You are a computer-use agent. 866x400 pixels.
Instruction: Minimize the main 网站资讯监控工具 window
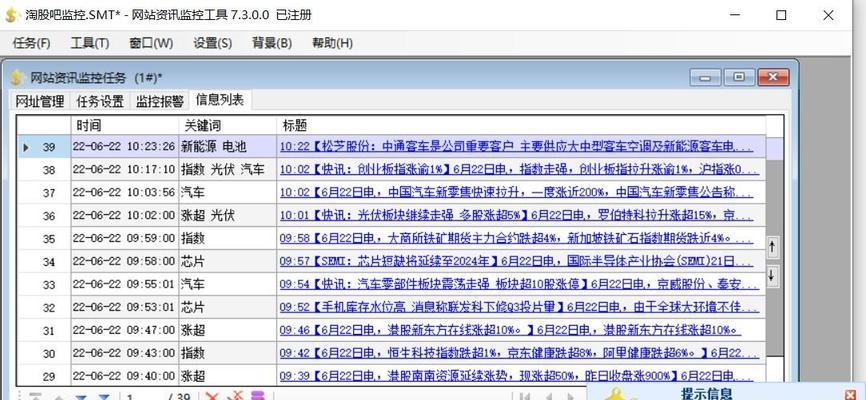tap(734, 15)
